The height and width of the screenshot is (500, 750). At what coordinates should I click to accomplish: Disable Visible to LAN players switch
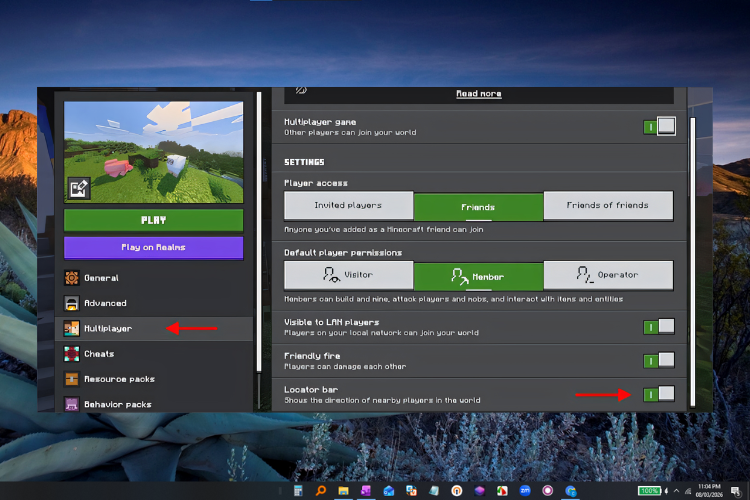coord(659,327)
